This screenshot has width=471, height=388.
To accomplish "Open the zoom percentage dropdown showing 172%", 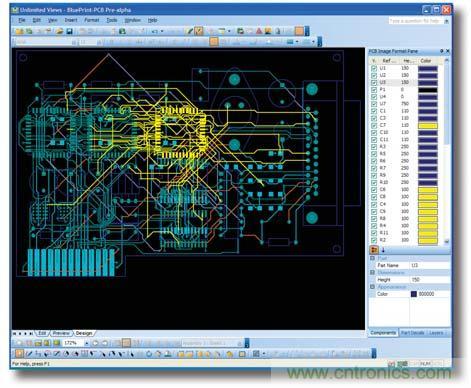I will point(87,343).
